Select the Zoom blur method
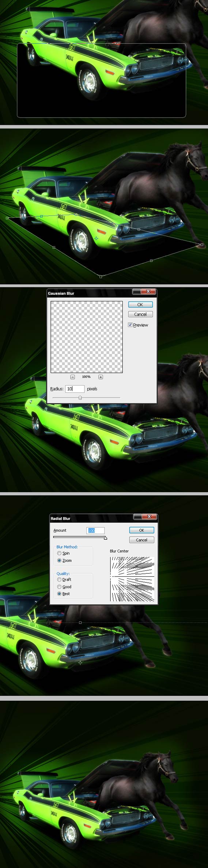Image resolution: width=208 pixels, height=868 pixels. pyautogui.click(x=59, y=561)
